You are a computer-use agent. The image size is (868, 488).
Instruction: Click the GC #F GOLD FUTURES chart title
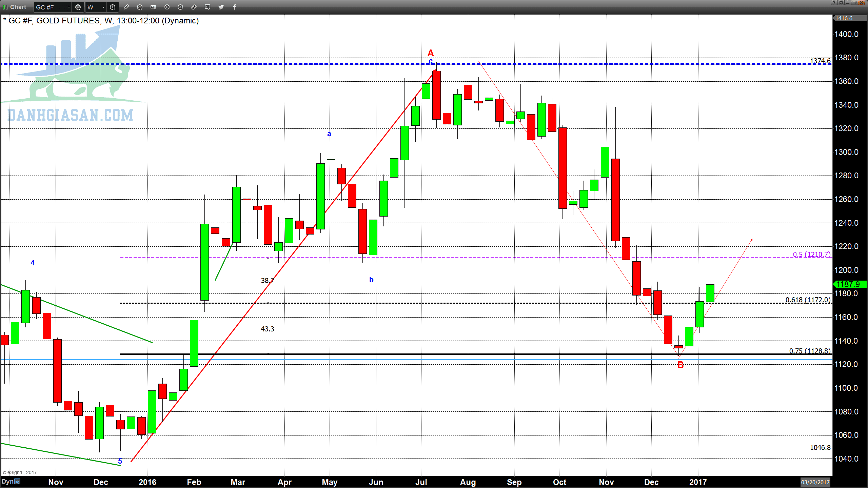tap(101, 21)
